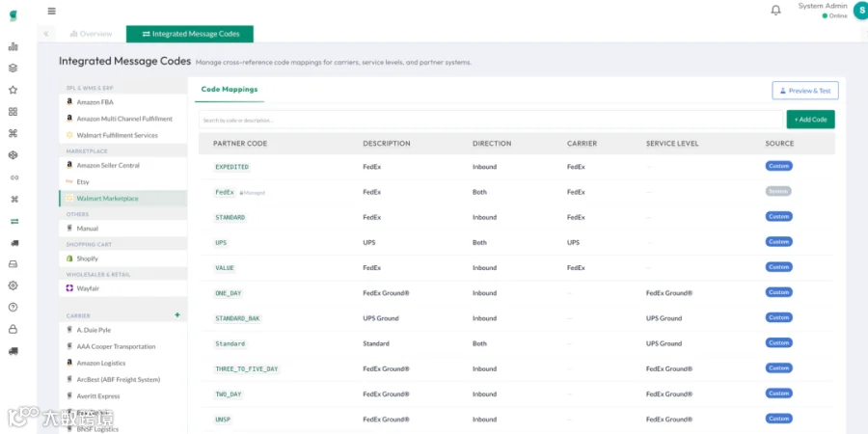Viewport: 868px width, 434px height.
Task: Click the System Admin avatar
Action: point(861,11)
